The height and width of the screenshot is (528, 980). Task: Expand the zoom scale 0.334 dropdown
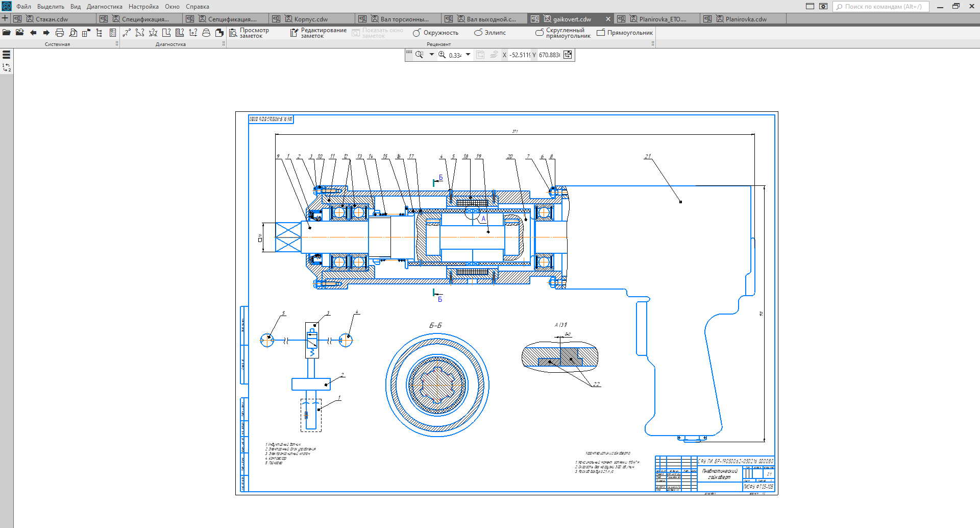[468, 55]
